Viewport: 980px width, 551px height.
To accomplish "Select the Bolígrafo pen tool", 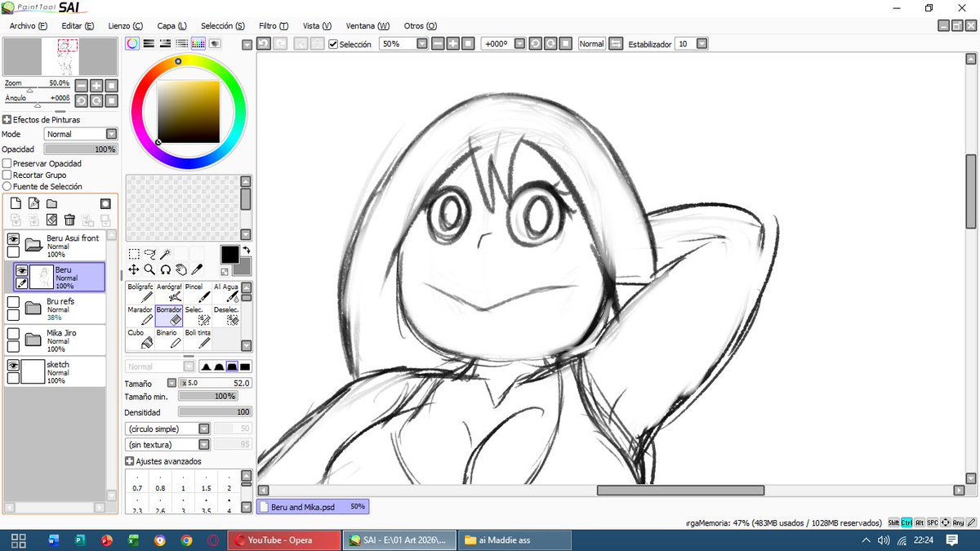I will (x=140, y=292).
